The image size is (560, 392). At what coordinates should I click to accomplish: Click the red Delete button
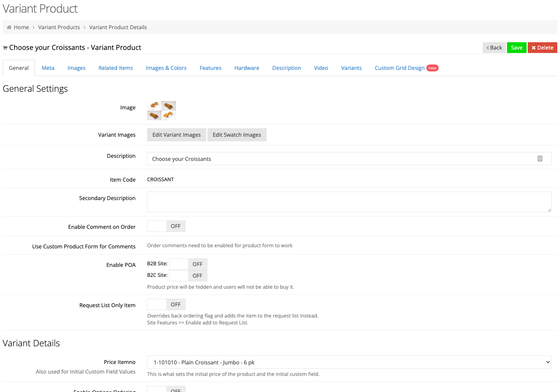tap(542, 48)
